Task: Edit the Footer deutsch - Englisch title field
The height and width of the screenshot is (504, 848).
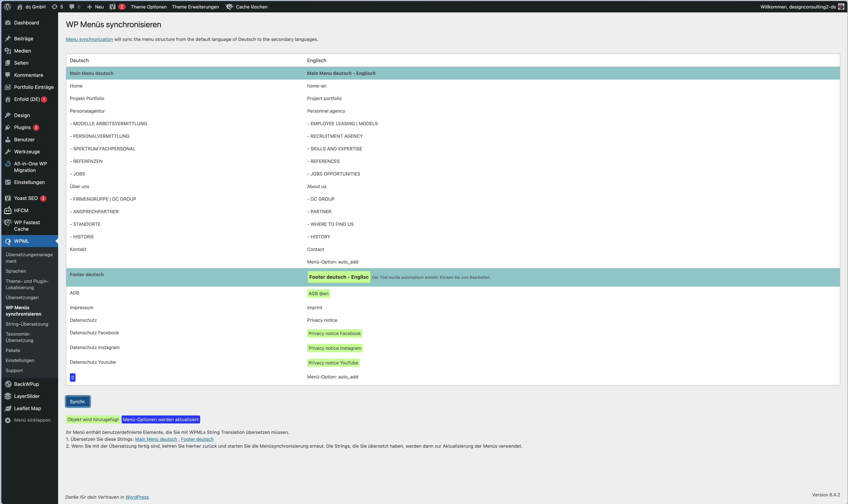Action: 339,277
